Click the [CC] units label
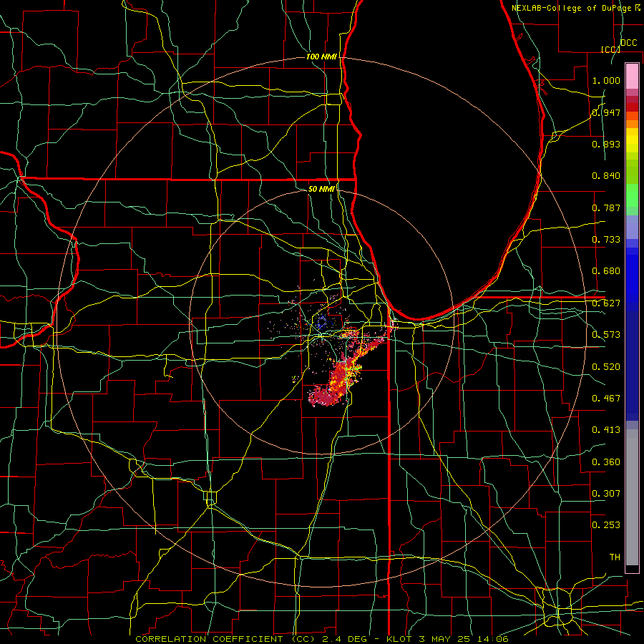Screen dimensions: 644x644 (x=610, y=49)
